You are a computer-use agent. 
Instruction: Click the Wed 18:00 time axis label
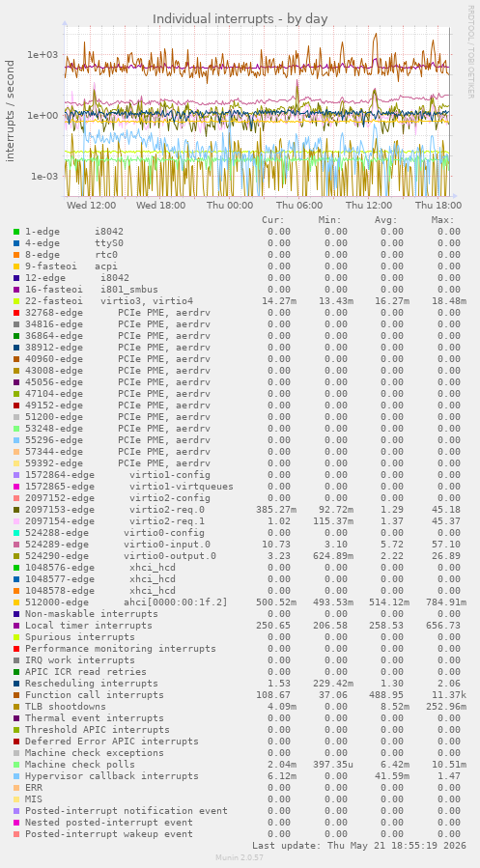[160, 205]
